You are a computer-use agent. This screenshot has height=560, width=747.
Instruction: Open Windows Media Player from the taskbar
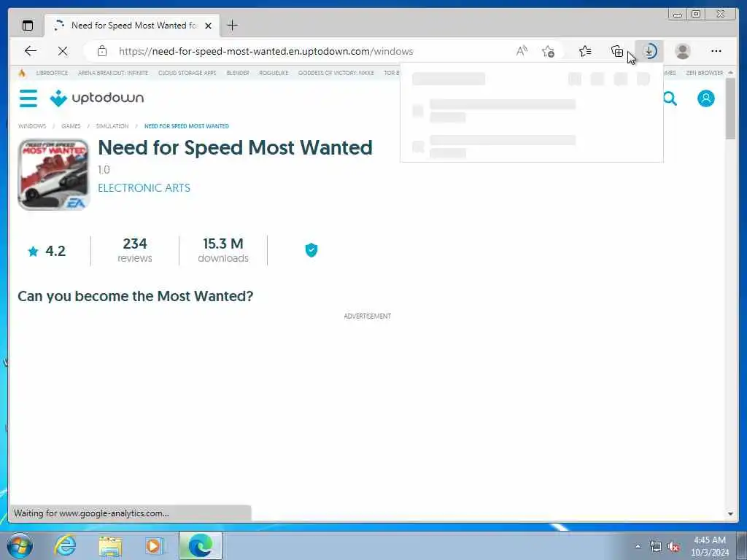pos(154,545)
